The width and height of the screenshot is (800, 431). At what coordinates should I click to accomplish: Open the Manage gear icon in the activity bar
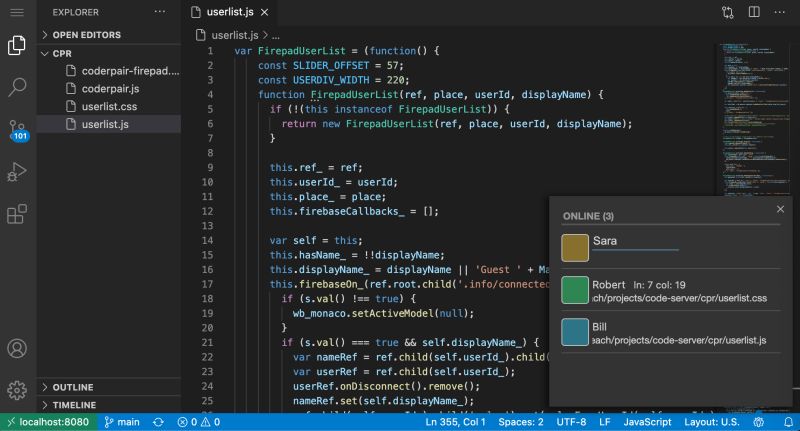[x=17, y=390]
